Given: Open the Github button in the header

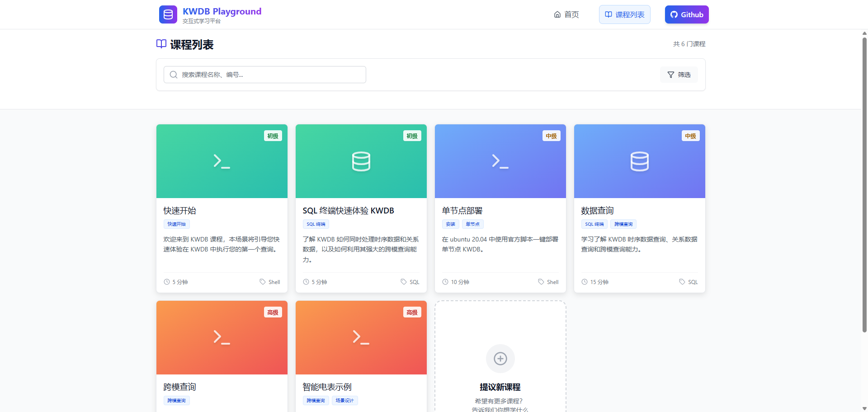Looking at the screenshot, I should pos(687,14).
